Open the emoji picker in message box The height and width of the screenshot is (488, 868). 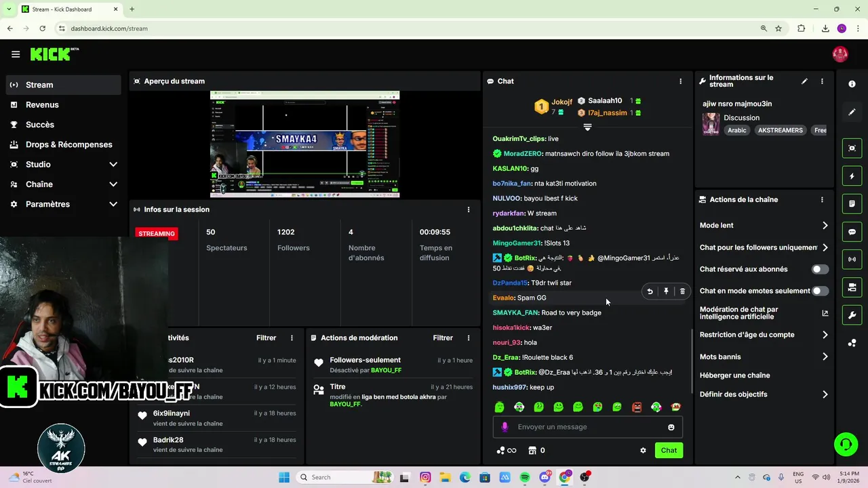[x=671, y=427]
